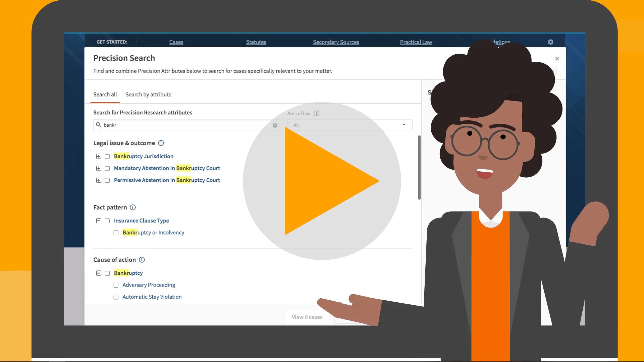Image resolution: width=644 pixels, height=362 pixels.
Task: Click the Permissive Abstention in Bankruptcy Court link
Action: (x=167, y=180)
